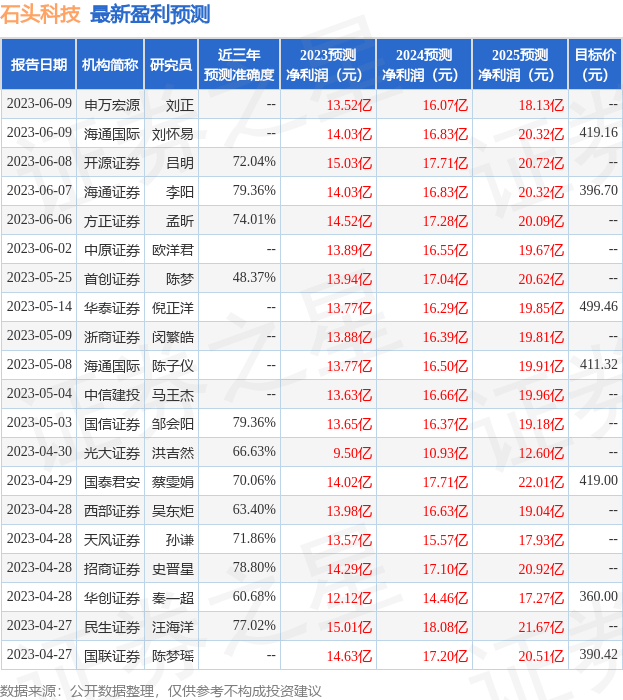Click accuracy value 78.80%

point(254,568)
